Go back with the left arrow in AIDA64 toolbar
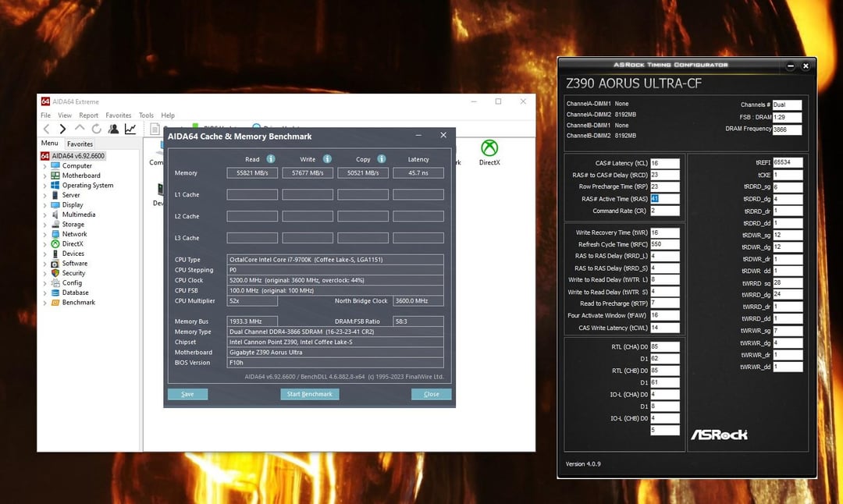 pos(46,129)
